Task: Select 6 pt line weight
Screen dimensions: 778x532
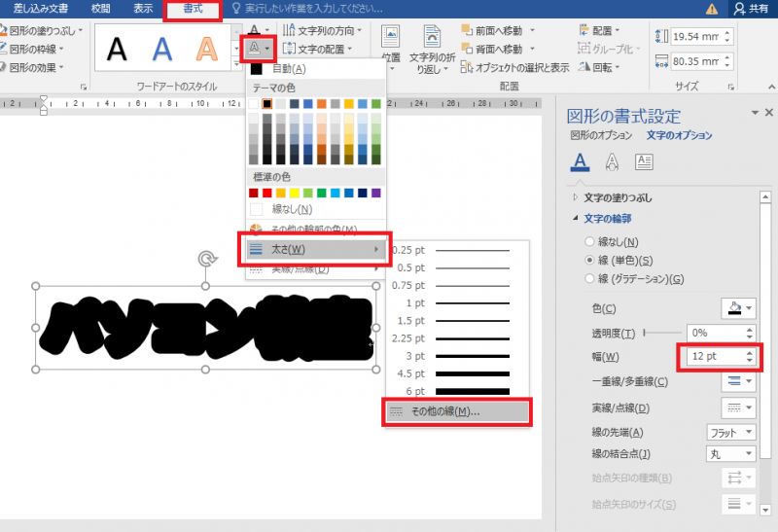Action: click(x=457, y=391)
